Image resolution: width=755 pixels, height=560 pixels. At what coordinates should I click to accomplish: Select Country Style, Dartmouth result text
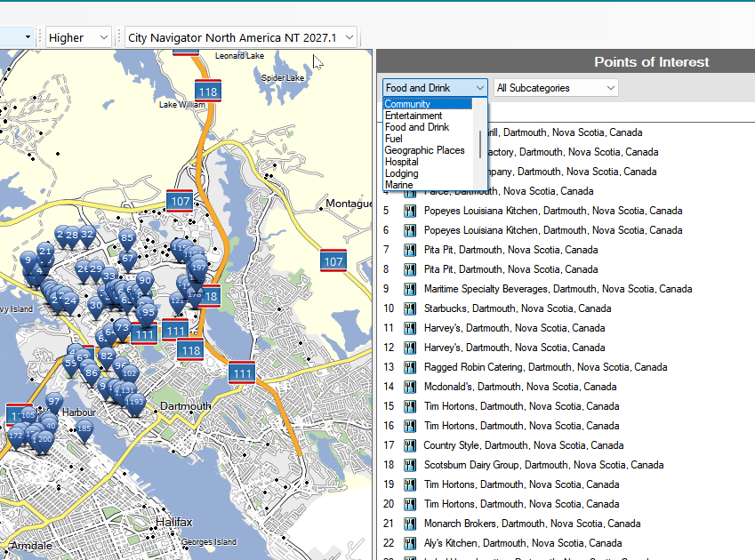(524, 445)
